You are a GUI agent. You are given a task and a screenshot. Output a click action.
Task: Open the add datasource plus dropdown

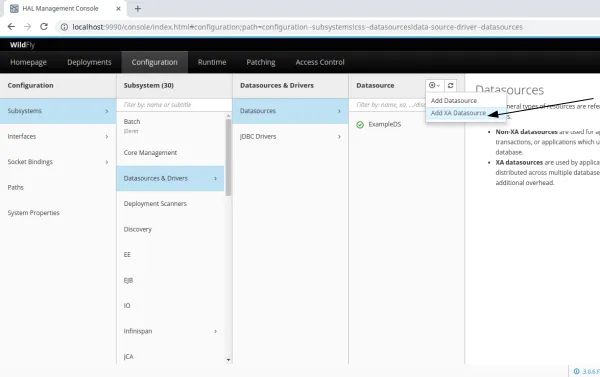click(434, 85)
